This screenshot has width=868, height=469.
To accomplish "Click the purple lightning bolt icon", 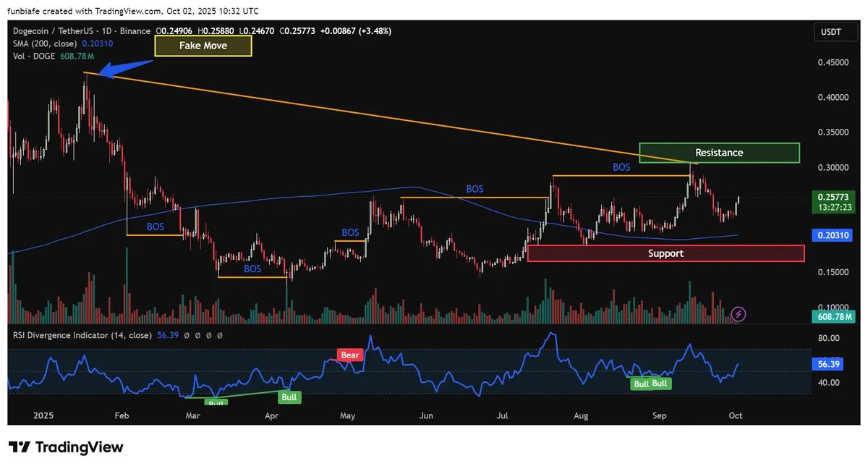I will click(x=739, y=314).
